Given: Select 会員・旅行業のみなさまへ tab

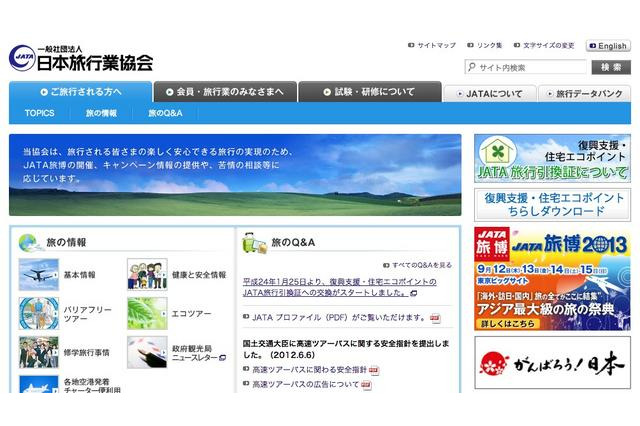Looking at the screenshot, I should tap(225, 92).
